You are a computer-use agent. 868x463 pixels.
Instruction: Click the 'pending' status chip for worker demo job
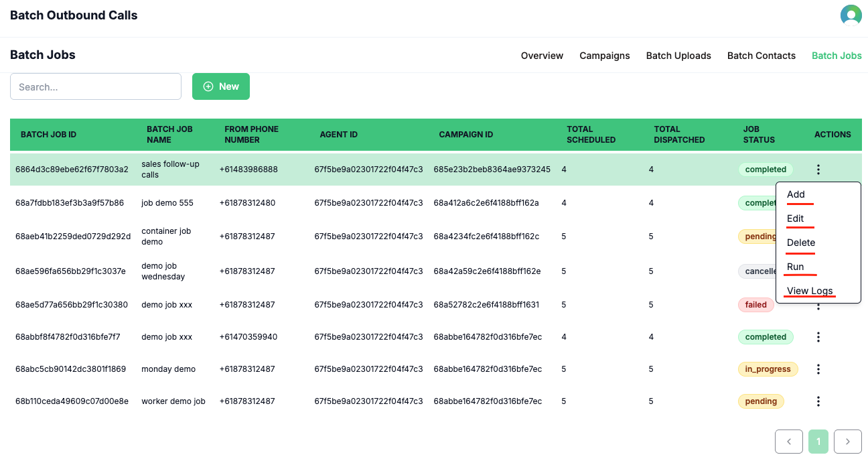point(761,401)
